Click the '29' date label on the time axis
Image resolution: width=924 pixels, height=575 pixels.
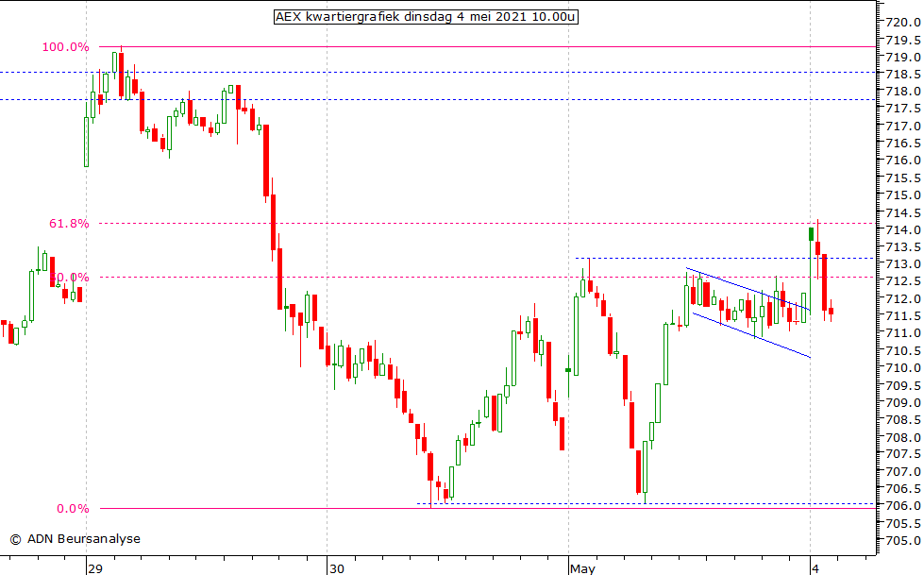95,568
